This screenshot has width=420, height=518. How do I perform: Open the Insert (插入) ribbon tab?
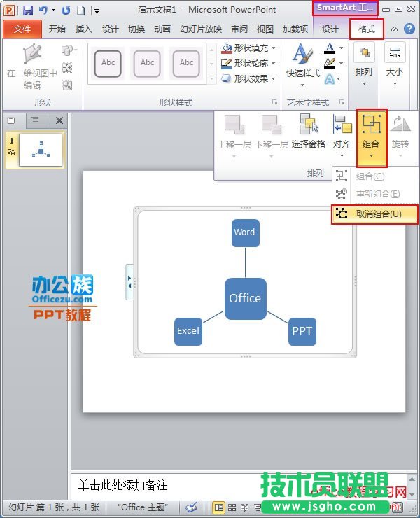coord(83,29)
